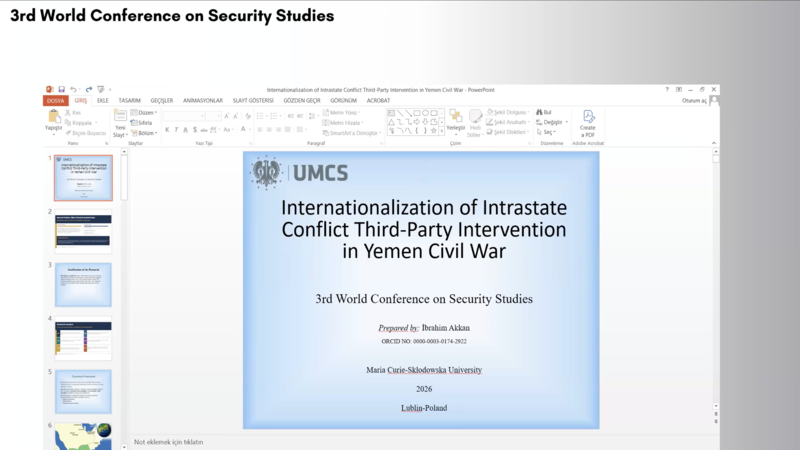This screenshot has height=450, width=800.
Task: Click the Redo arrow icon
Action: click(x=89, y=89)
